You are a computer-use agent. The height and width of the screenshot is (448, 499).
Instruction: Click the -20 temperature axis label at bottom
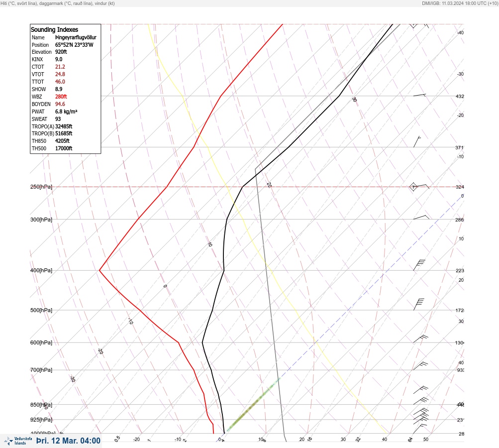136,440
